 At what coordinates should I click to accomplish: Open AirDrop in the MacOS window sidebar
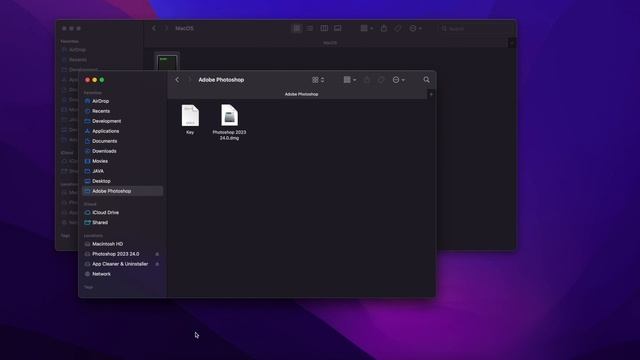tap(77, 50)
